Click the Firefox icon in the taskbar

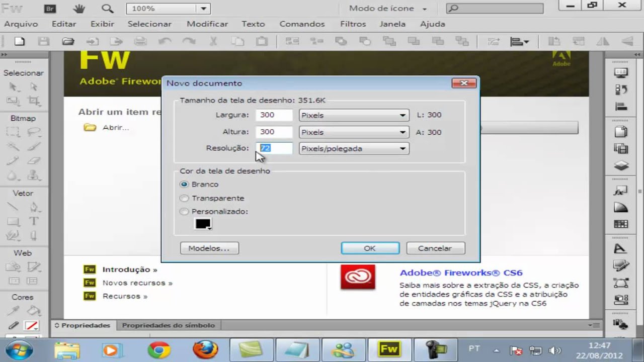[205, 349]
